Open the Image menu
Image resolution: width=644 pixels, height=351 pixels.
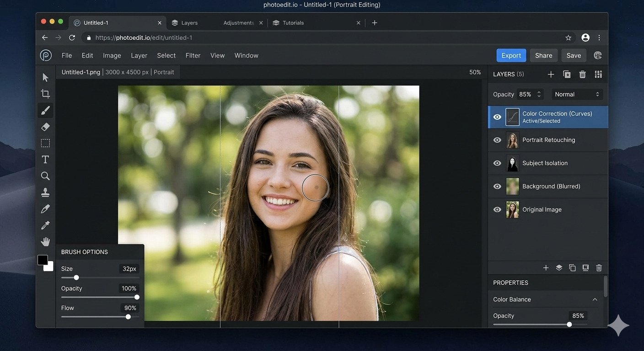coord(112,55)
